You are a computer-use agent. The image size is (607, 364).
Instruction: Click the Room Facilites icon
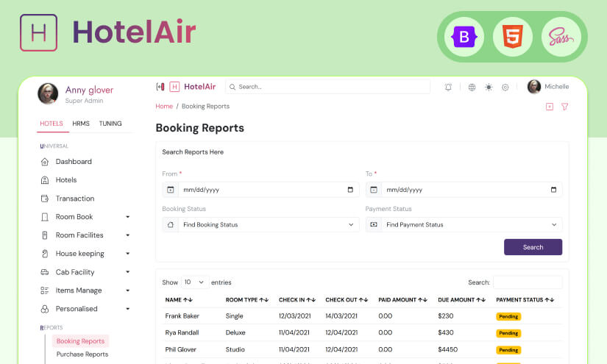tap(45, 235)
